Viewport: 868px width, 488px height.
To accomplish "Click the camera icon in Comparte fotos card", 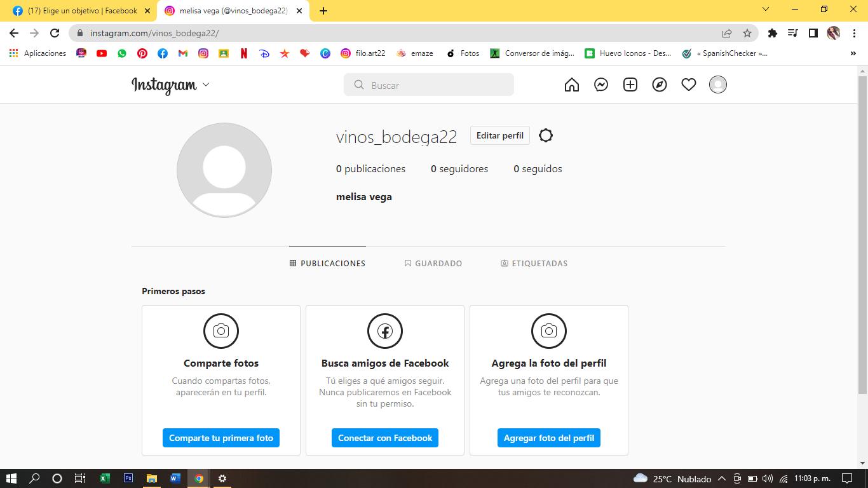I will [221, 331].
